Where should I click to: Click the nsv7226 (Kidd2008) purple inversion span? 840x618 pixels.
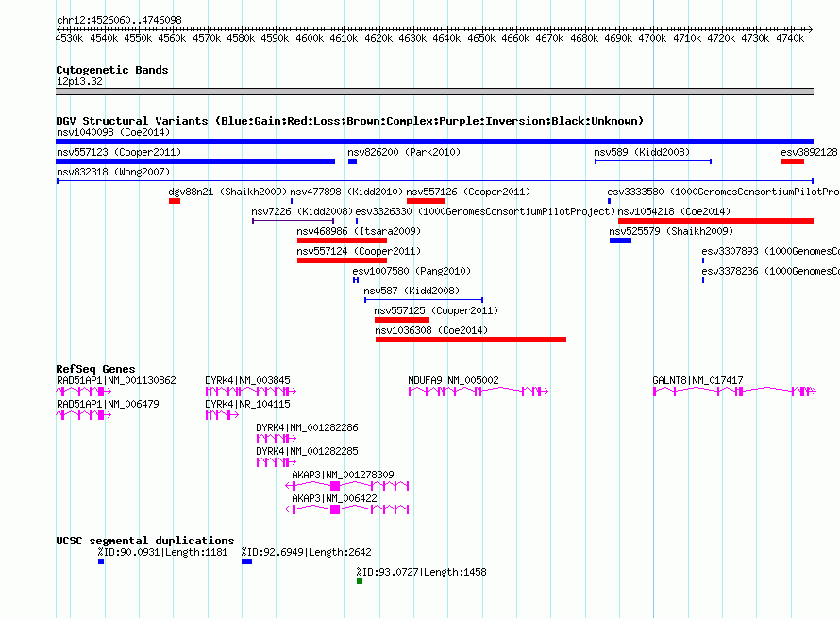coord(293,221)
